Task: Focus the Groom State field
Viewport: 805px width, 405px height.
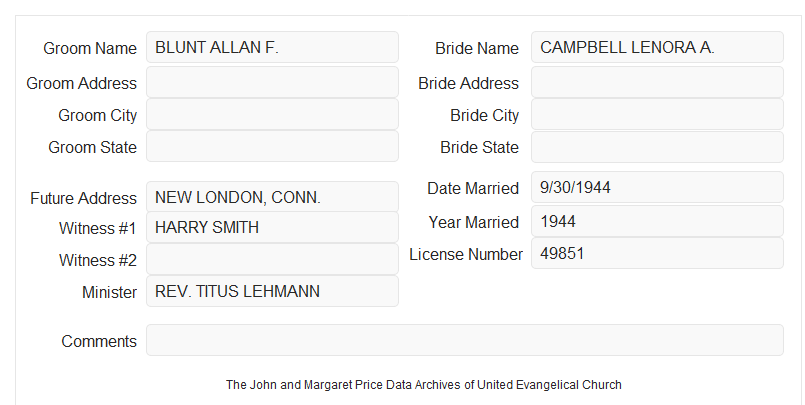Action: (272, 146)
